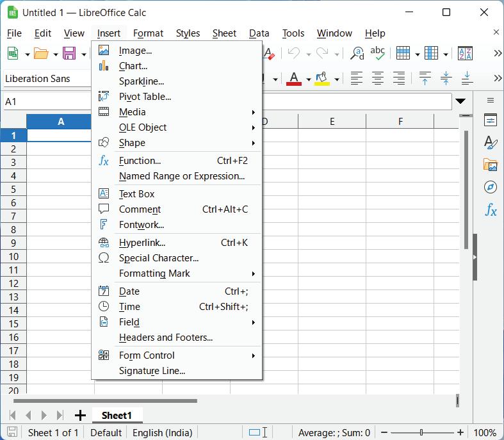Open sidebar Gallery panel icon

(491, 165)
